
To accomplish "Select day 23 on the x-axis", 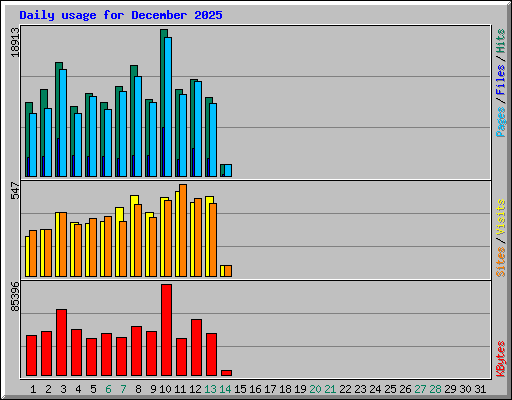I will click(360, 389).
